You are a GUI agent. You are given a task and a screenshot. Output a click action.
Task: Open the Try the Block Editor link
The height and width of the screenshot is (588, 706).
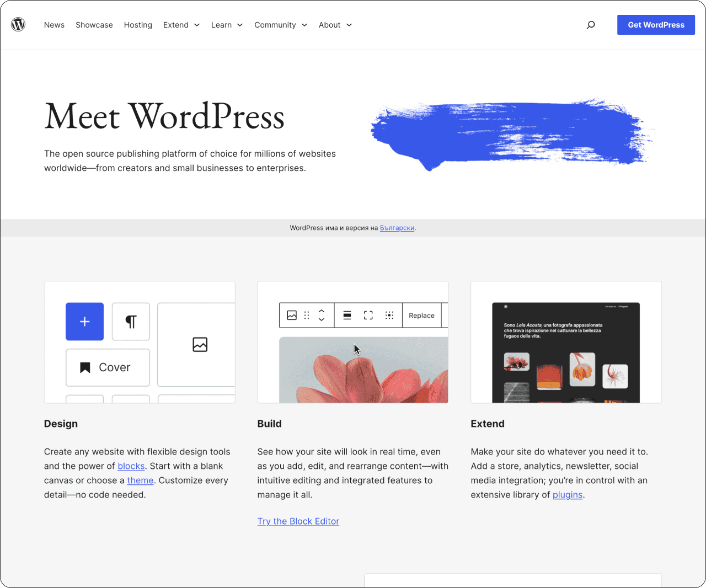click(298, 521)
